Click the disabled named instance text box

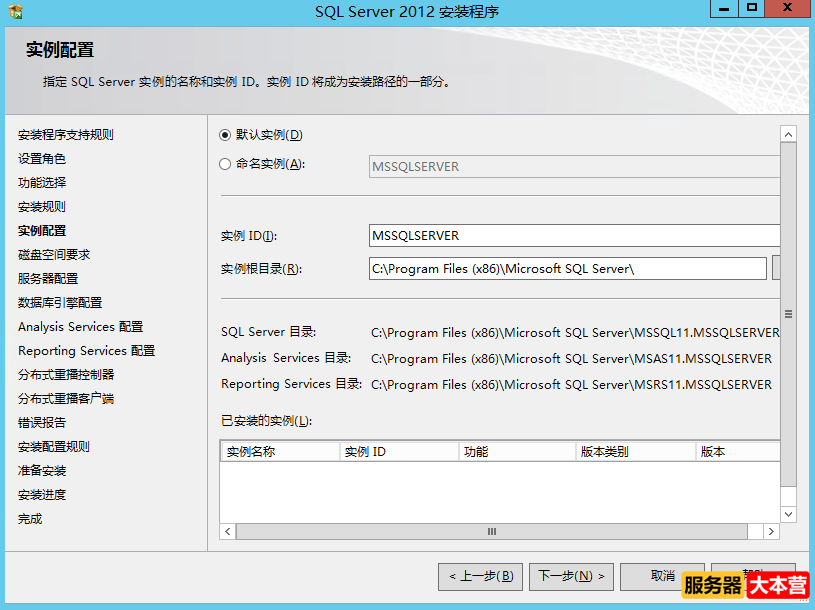coord(574,167)
